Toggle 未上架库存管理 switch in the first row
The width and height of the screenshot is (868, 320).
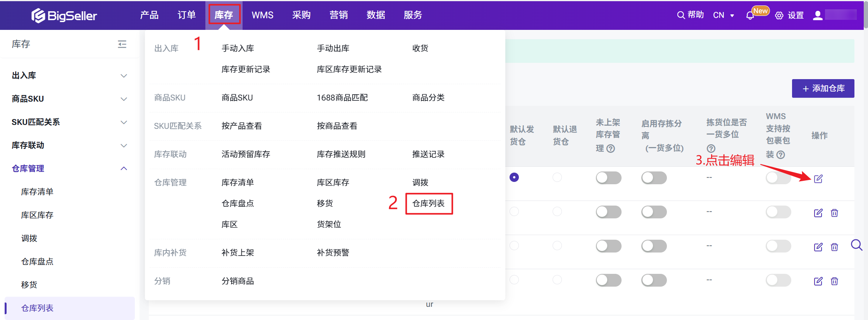[608, 178]
